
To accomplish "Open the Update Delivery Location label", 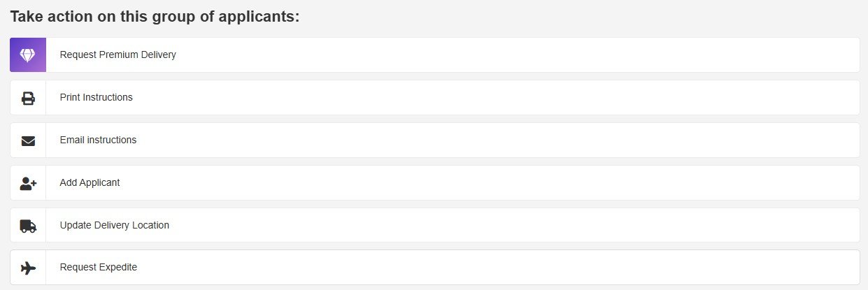I will point(114,225).
